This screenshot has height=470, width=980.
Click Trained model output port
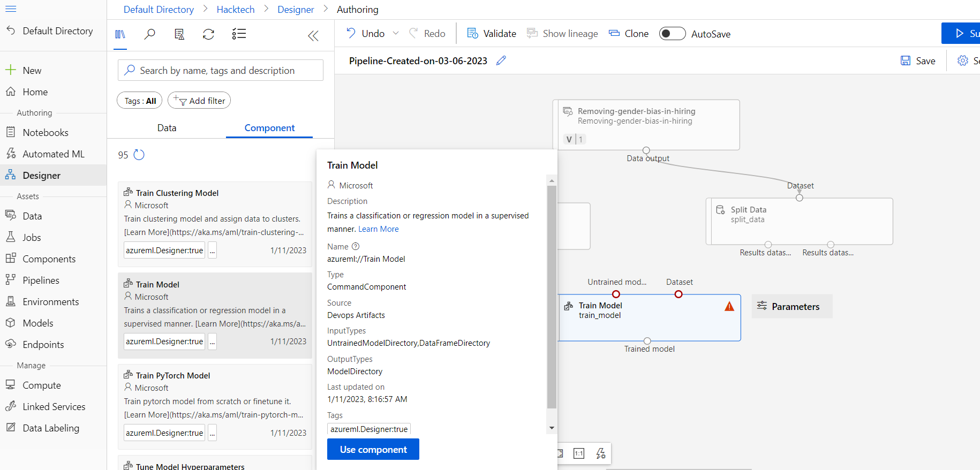pyautogui.click(x=647, y=341)
